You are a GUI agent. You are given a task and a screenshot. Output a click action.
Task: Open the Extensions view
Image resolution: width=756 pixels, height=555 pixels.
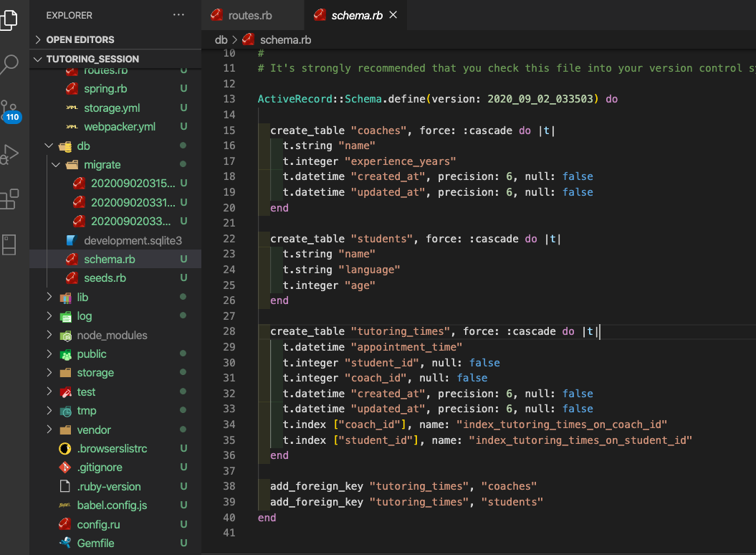point(11,199)
